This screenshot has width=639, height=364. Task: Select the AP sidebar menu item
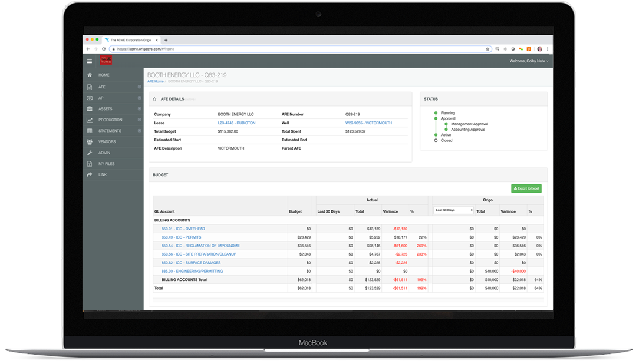click(x=113, y=98)
